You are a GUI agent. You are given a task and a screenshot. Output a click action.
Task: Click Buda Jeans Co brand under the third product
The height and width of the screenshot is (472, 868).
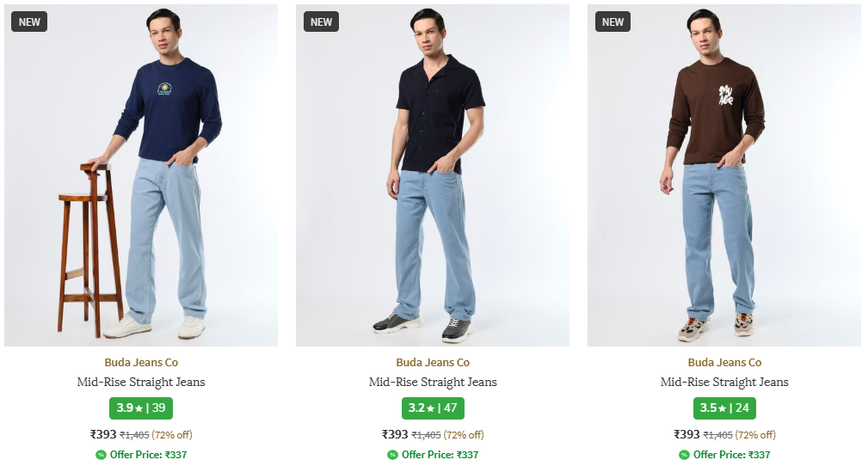tap(724, 363)
